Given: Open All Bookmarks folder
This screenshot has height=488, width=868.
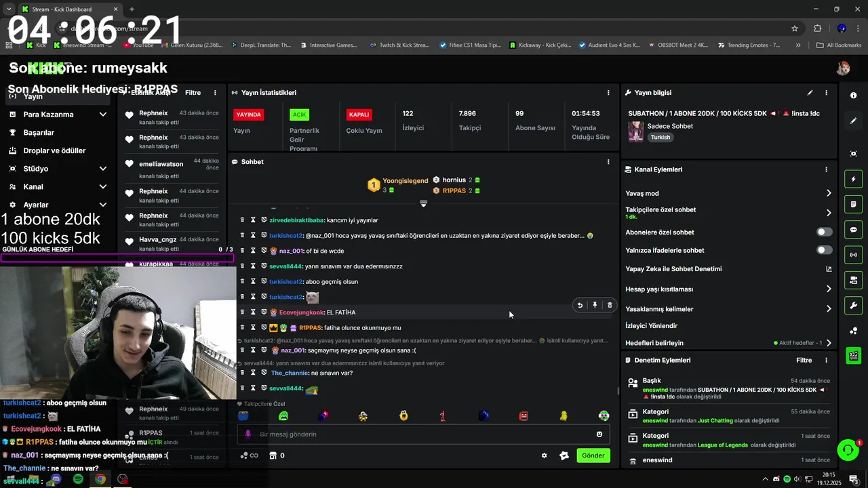Looking at the screenshot, I should point(839,45).
